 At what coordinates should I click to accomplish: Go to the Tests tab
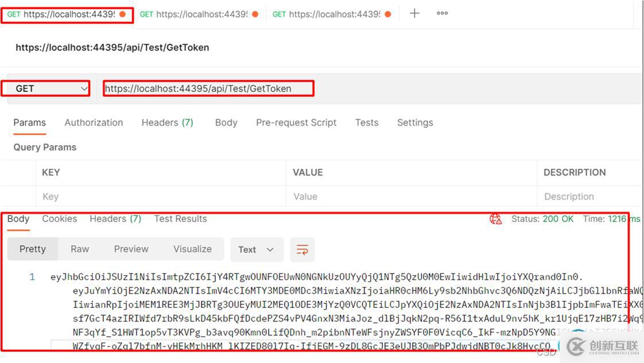[366, 123]
